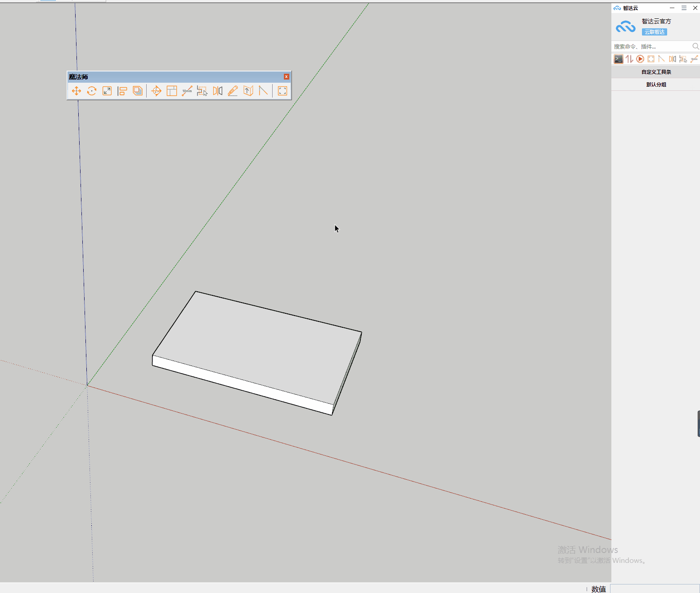Expand the 默认分组 group
The image size is (700, 593).
(x=655, y=85)
